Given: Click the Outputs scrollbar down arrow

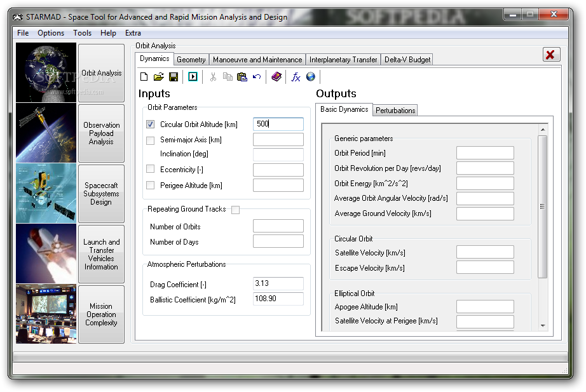Looking at the screenshot, I should pos(543,326).
